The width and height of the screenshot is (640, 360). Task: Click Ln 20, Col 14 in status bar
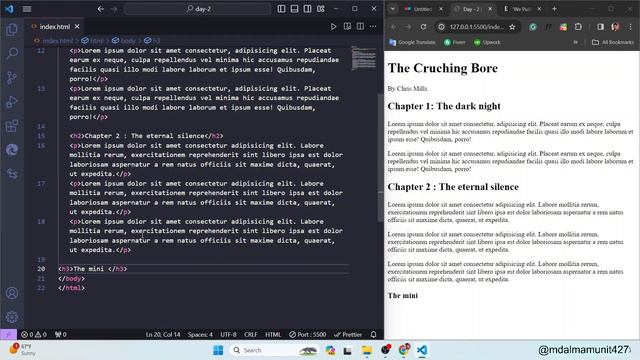[163, 334]
